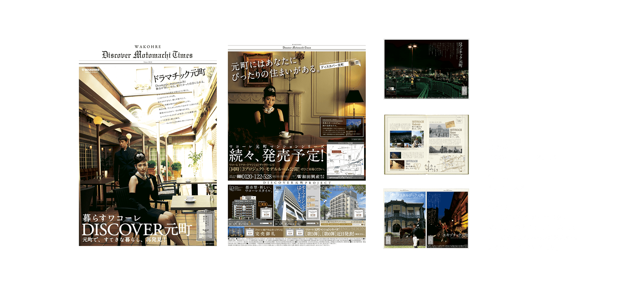Click the large 'DISCOVER元町' title text
The width and height of the screenshot is (644, 290).
pyautogui.click(x=136, y=229)
